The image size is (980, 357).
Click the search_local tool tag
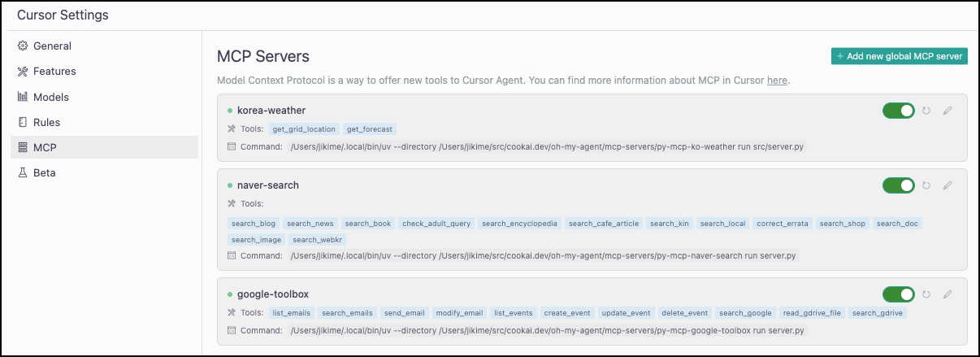(x=723, y=224)
